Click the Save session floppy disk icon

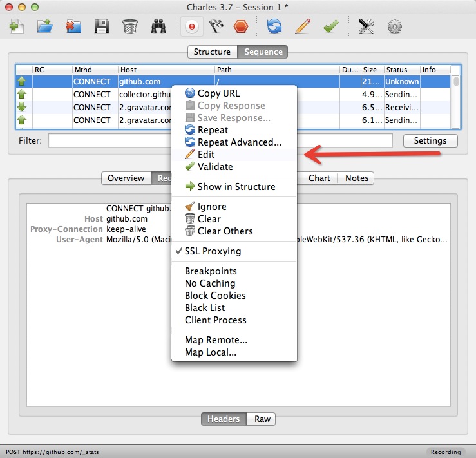[101, 27]
